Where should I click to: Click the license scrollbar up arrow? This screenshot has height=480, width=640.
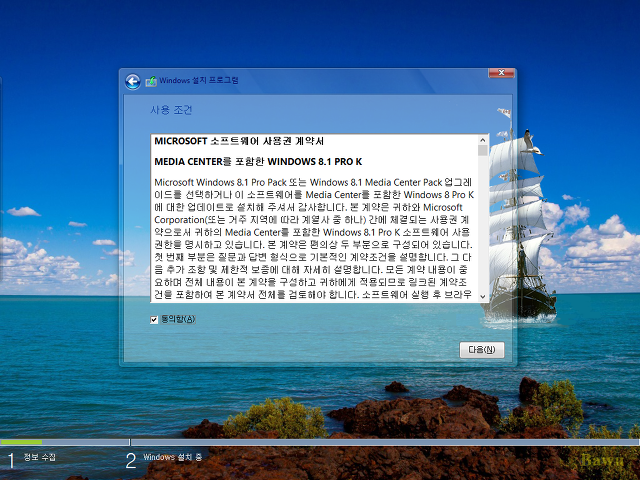483,140
